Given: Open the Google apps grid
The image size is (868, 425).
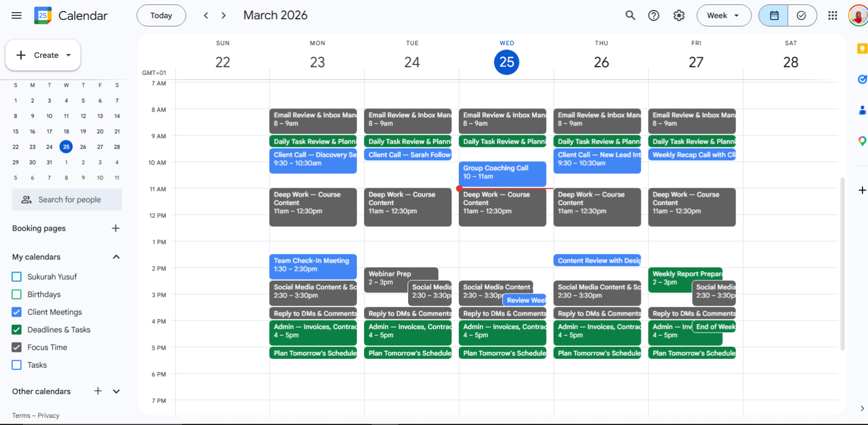Looking at the screenshot, I should [833, 15].
